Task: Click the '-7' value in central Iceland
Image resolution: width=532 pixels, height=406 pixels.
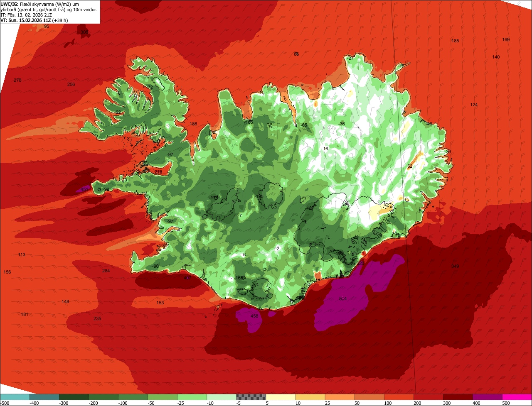Action: pos(240,215)
